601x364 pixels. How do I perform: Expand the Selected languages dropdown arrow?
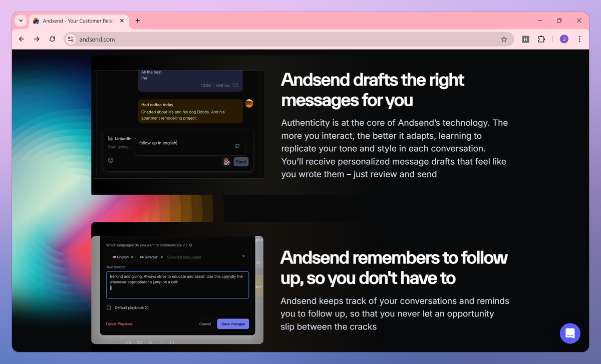243,256
